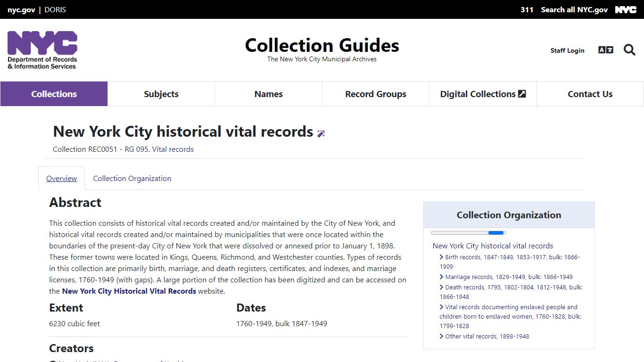Screen dimensions: 644x362
Task: Click the Collection Guides site title
Action: pyautogui.click(x=322, y=45)
